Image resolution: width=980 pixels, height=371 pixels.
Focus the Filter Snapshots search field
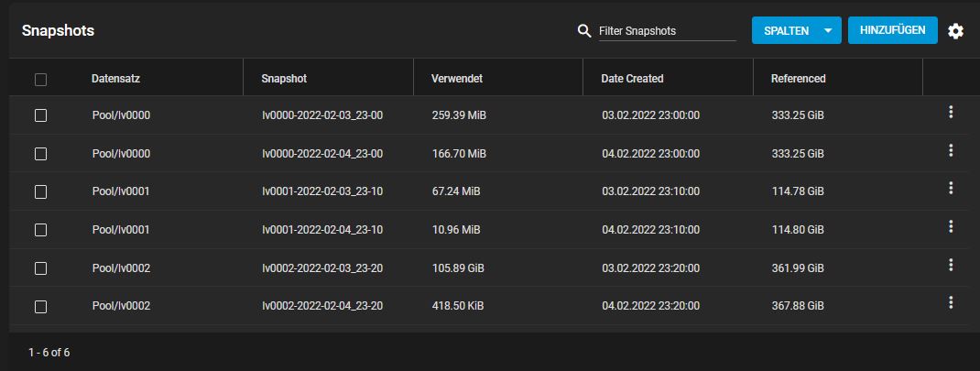(x=667, y=31)
